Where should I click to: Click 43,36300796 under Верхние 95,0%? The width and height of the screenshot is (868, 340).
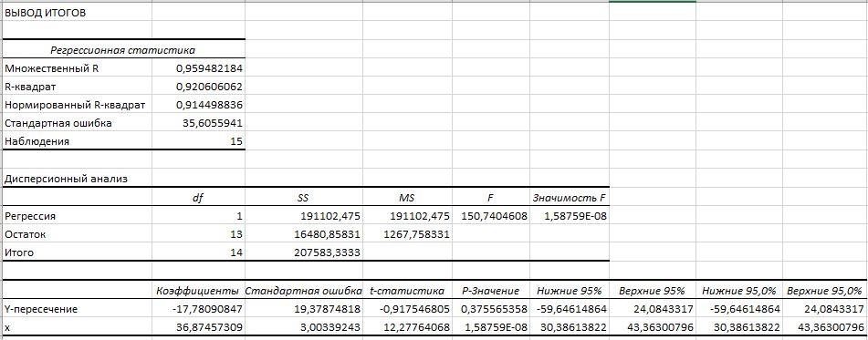[x=830, y=327]
